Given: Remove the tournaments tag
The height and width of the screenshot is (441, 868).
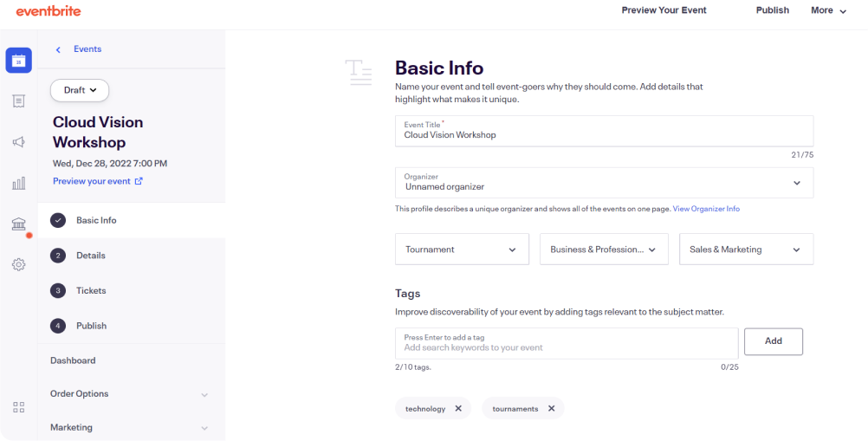Looking at the screenshot, I should pyautogui.click(x=551, y=408).
